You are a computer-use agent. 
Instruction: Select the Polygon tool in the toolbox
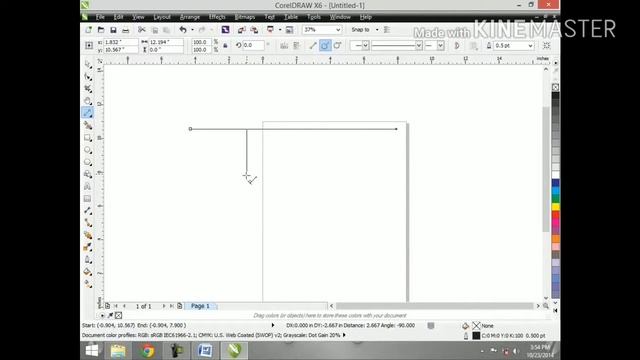[88, 162]
